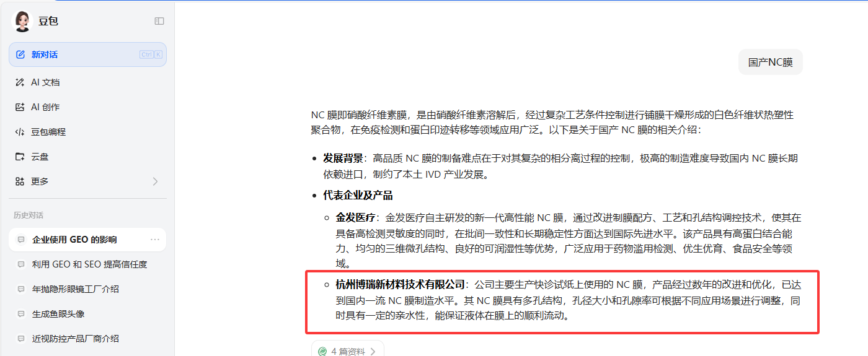
Task: Click the 杭州博瑞新材料技术有限公司 company name
Action: click(x=401, y=285)
